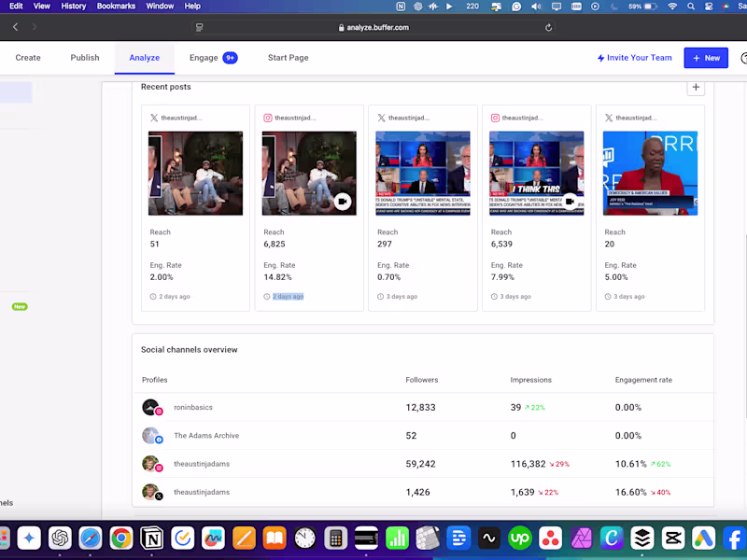747x560 pixels.
Task: Open Google Ads from the Dock
Action: coord(703,539)
